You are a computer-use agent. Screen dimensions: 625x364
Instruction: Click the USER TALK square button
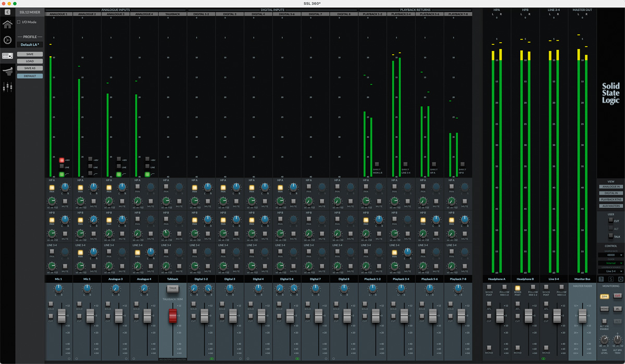610,236
